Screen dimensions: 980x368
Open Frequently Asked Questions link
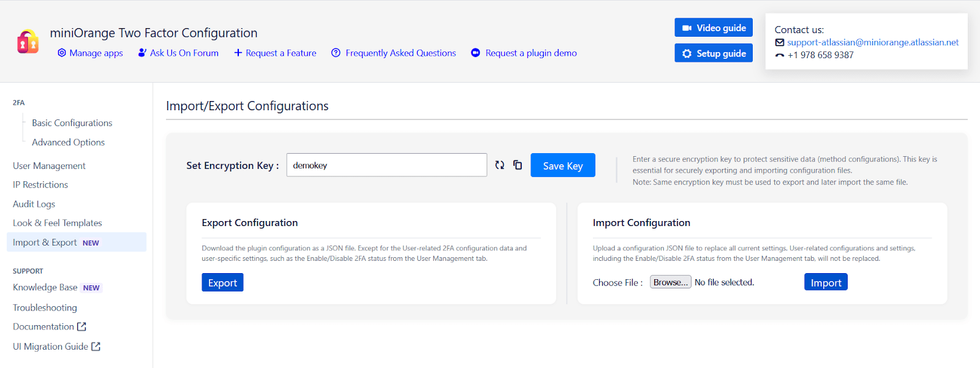tap(401, 53)
